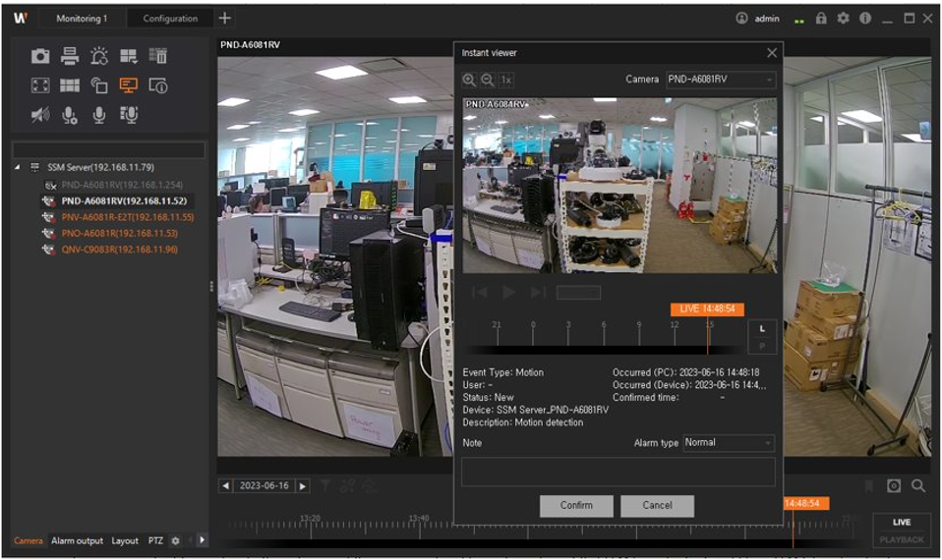Click the microphone icon

[99, 115]
